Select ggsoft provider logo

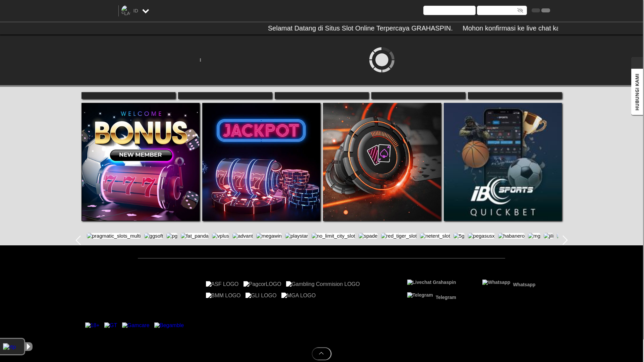(x=154, y=236)
